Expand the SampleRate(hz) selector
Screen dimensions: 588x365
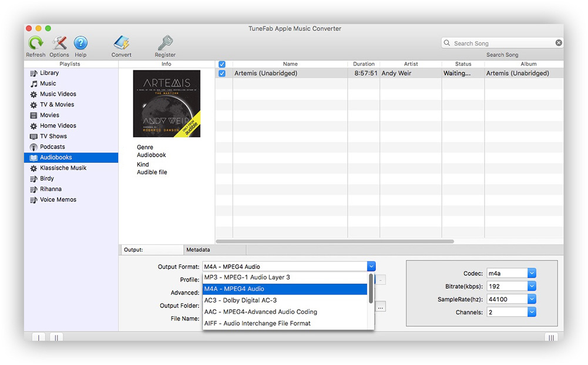pos(530,298)
